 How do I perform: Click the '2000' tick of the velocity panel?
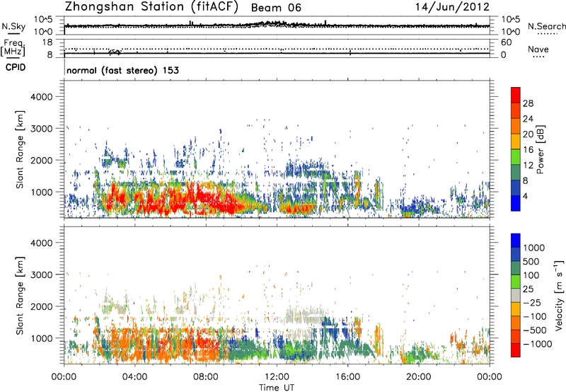coord(41,306)
